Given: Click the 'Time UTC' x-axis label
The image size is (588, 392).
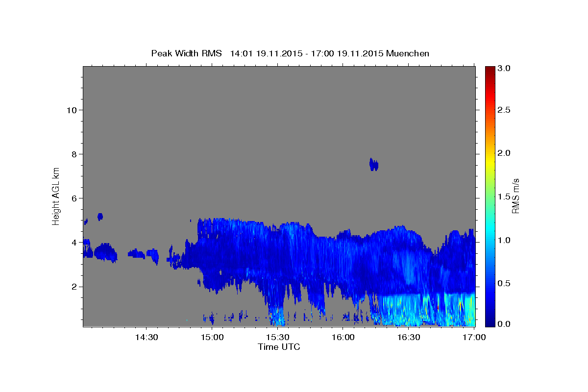Looking at the screenshot, I should pyautogui.click(x=279, y=347).
